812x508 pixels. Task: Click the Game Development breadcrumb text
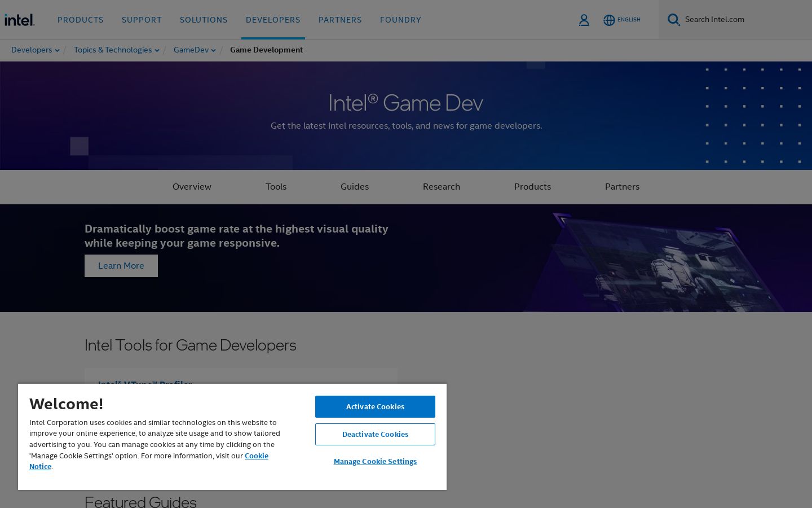tap(266, 50)
